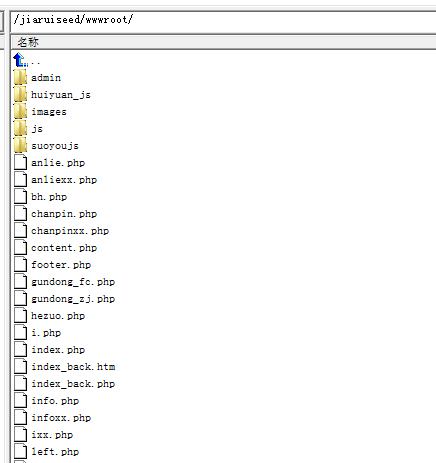Select the chanpin.php file name
The width and height of the screenshot is (436, 463).
tap(64, 214)
